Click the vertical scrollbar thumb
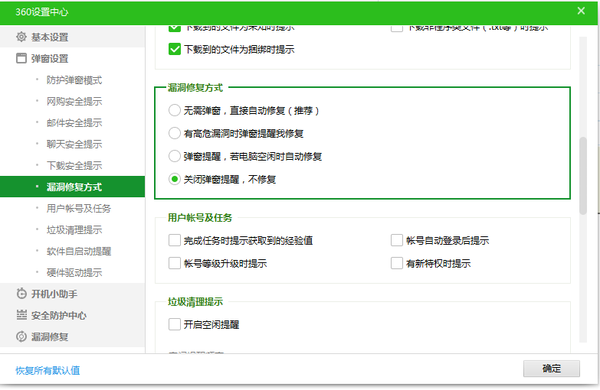Screen dimensions: 600x390 pyautogui.click(x=583, y=176)
